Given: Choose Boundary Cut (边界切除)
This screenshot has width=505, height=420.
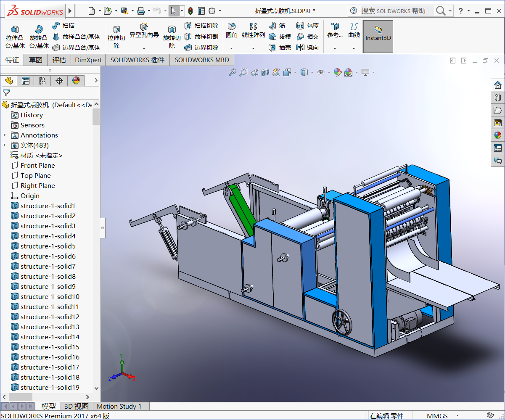Looking at the screenshot, I should click(201, 48).
